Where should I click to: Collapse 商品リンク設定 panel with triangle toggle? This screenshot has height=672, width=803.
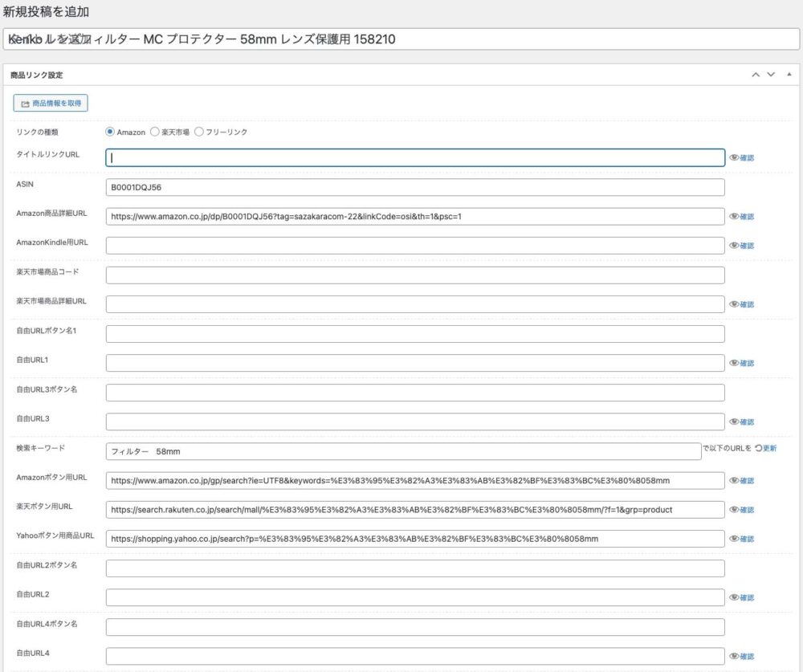[x=789, y=75]
